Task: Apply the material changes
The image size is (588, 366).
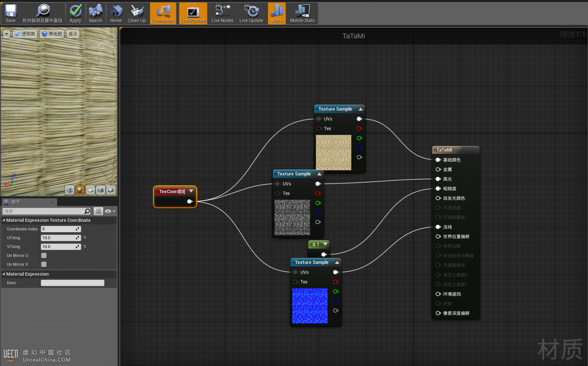Action: [x=75, y=13]
